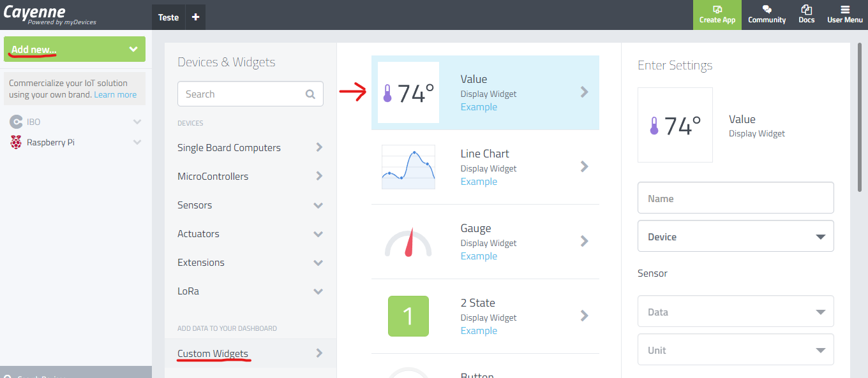Click the Search field in Devices & Widgets

point(250,94)
